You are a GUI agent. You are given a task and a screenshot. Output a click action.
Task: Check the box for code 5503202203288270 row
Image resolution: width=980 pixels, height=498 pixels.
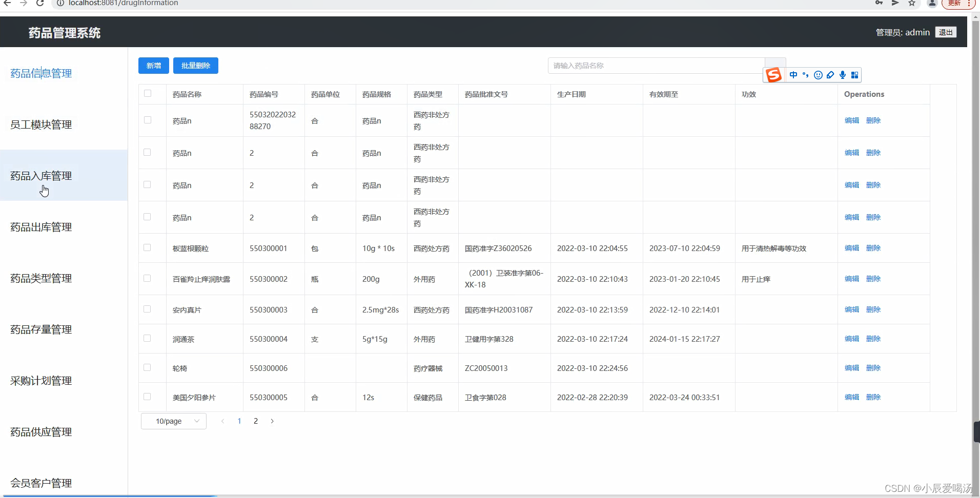tap(148, 120)
